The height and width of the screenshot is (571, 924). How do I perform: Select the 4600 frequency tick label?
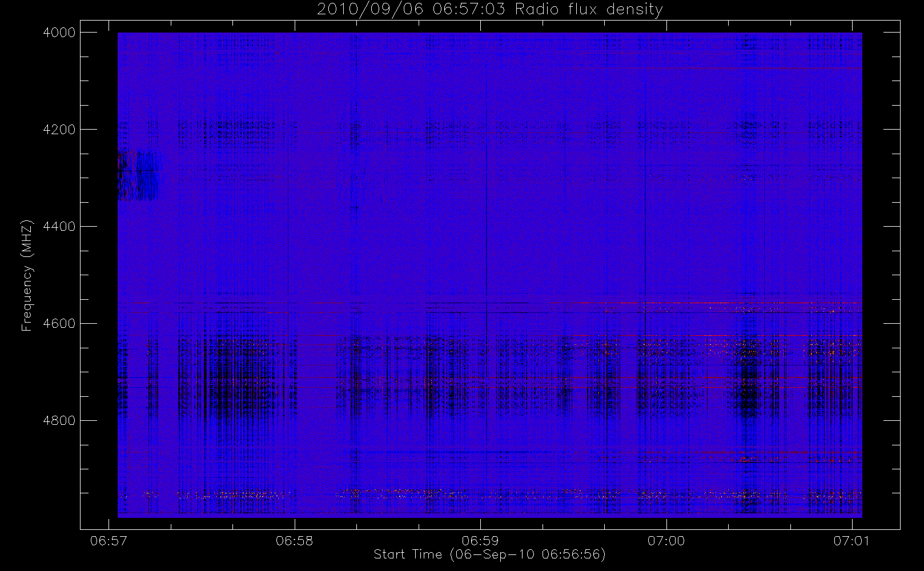coord(59,324)
